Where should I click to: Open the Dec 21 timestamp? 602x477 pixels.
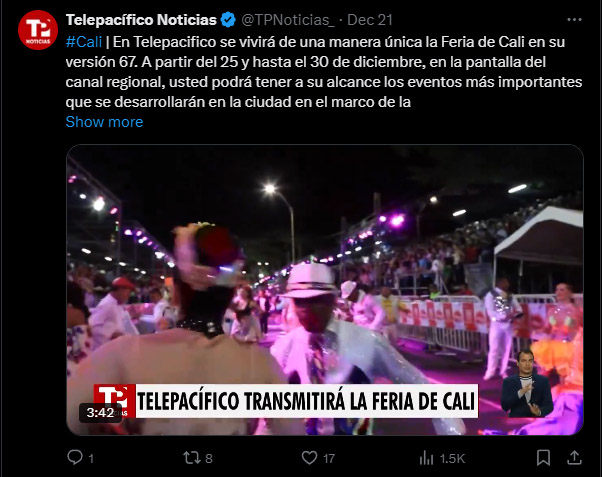pyautogui.click(x=370, y=20)
